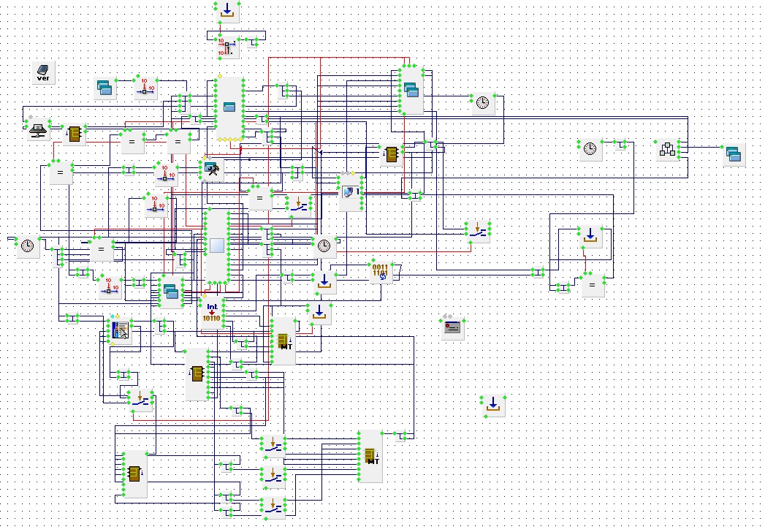765x532 pixels.
Task: Click the equals element below right-side download arrow
Action: click(x=592, y=285)
